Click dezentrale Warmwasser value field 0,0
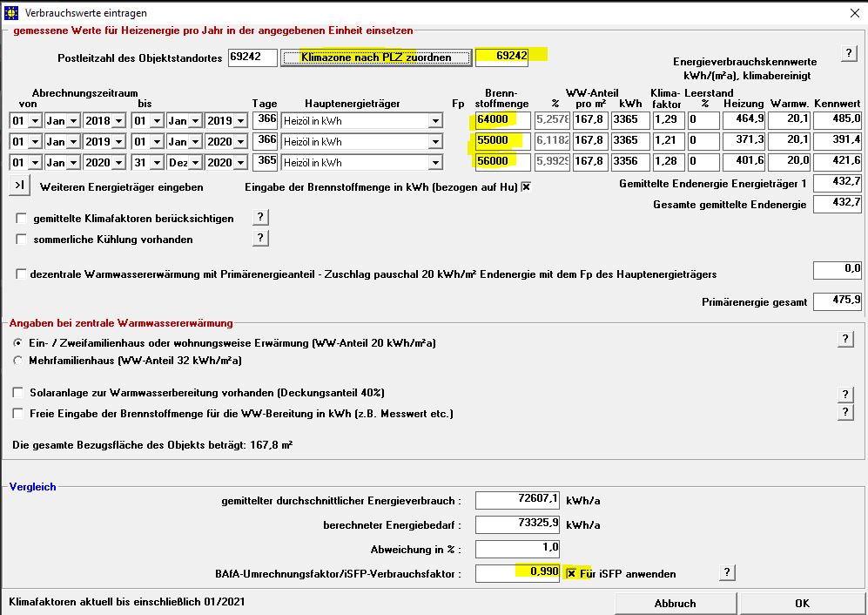868x615 pixels. 837,270
